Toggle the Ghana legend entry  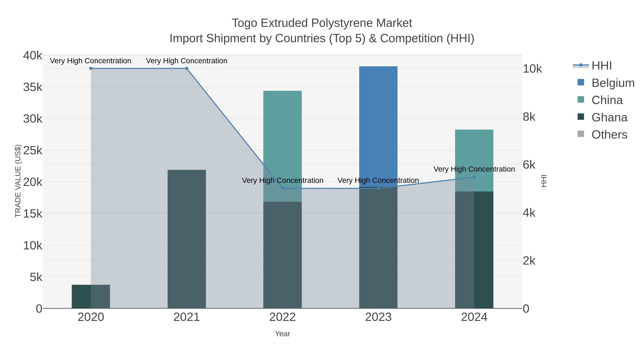(602, 117)
